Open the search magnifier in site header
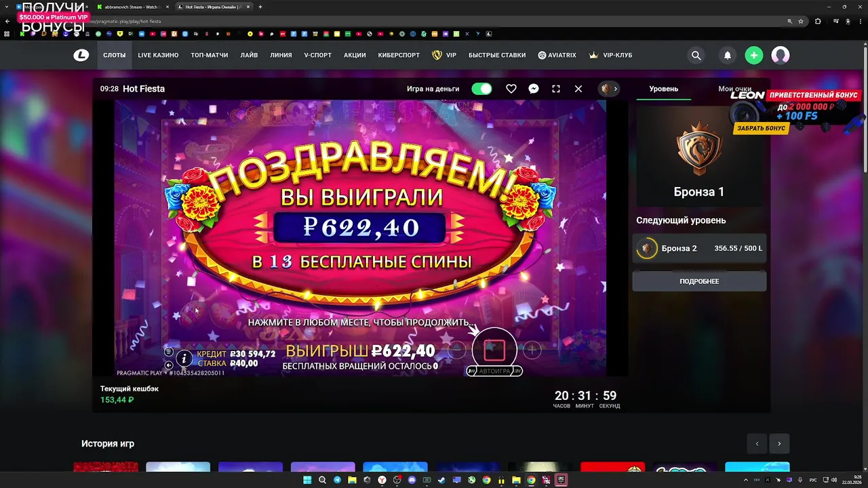The image size is (868, 488). click(x=696, y=56)
